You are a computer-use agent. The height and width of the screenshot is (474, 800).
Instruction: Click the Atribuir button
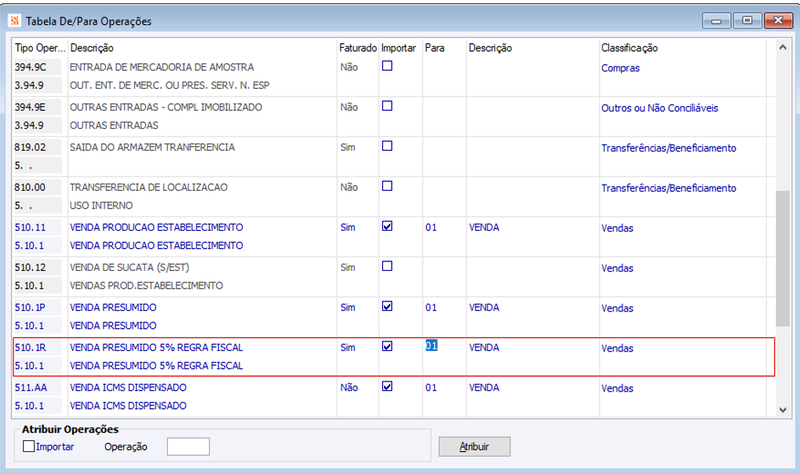[474, 446]
